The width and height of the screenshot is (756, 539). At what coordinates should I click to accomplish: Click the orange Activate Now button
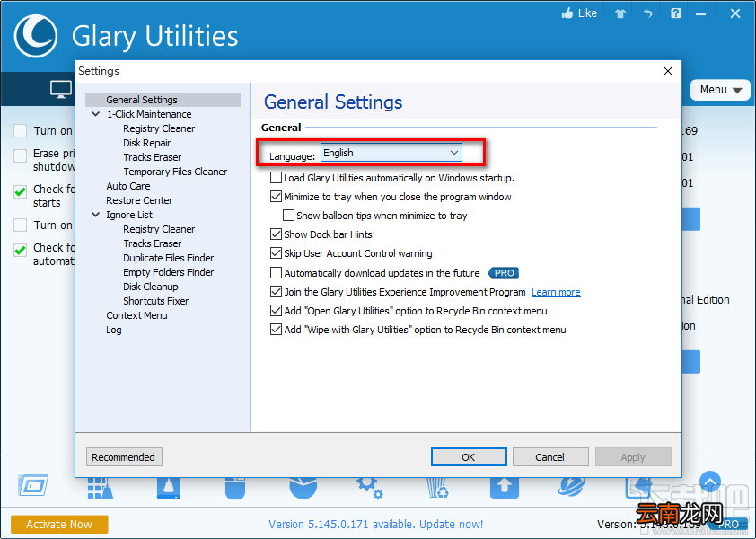click(59, 524)
